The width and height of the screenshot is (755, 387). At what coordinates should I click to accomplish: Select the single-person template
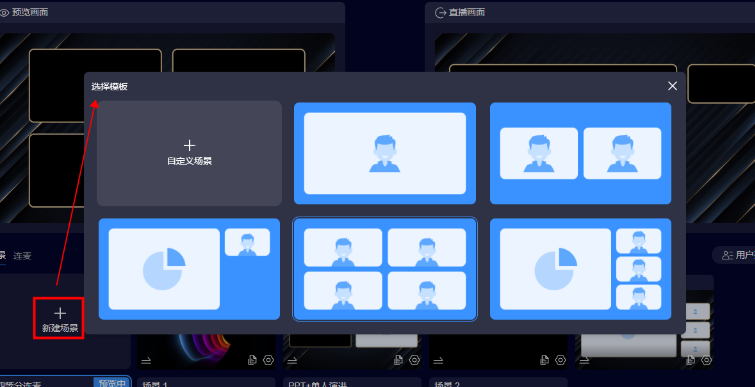pos(385,153)
